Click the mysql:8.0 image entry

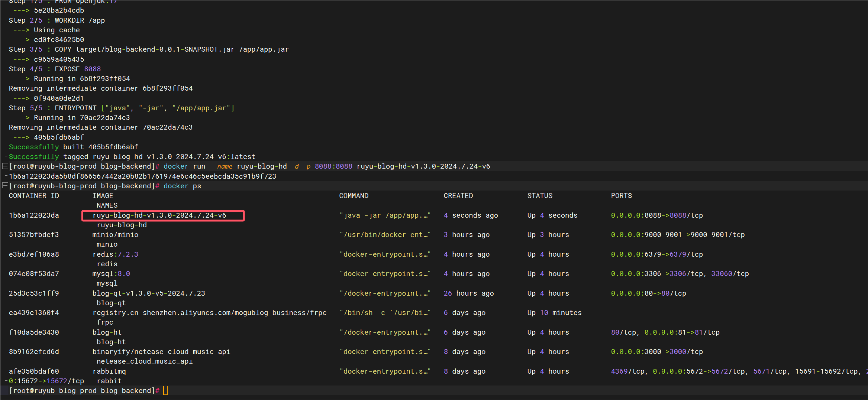pos(111,274)
